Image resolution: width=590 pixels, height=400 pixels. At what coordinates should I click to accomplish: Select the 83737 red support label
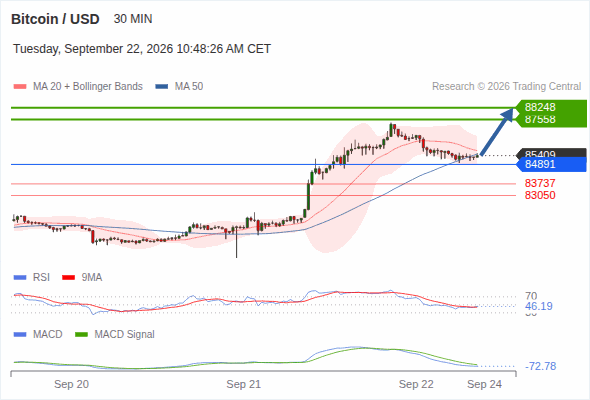coord(540,183)
